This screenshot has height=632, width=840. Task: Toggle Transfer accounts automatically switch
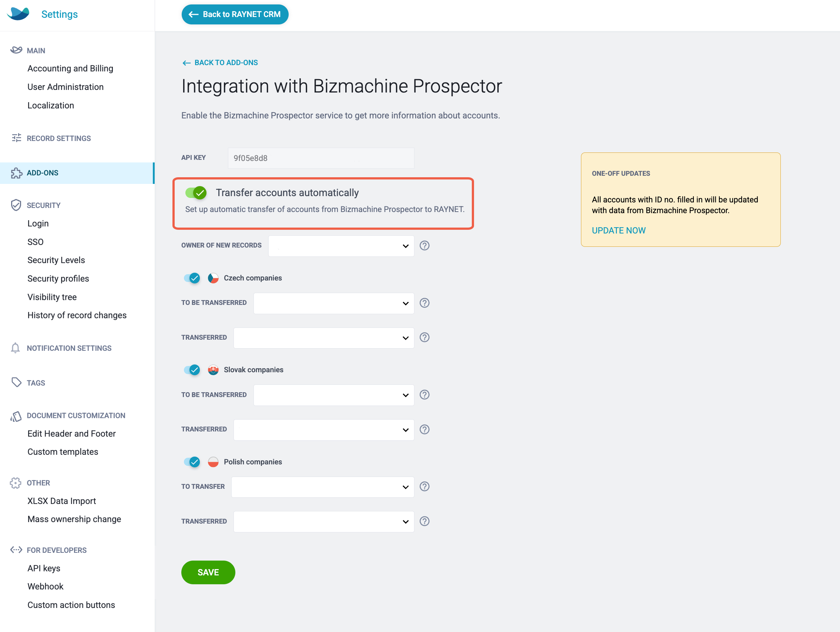click(x=196, y=193)
